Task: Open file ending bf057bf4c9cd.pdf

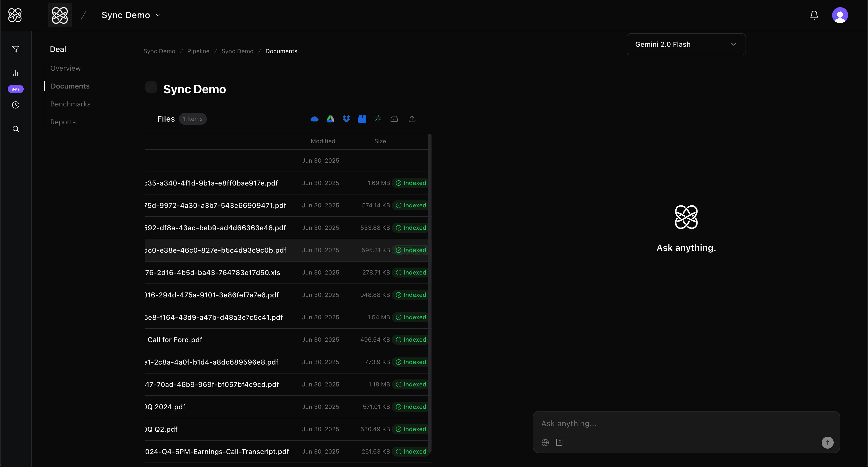Action: (x=212, y=384)
